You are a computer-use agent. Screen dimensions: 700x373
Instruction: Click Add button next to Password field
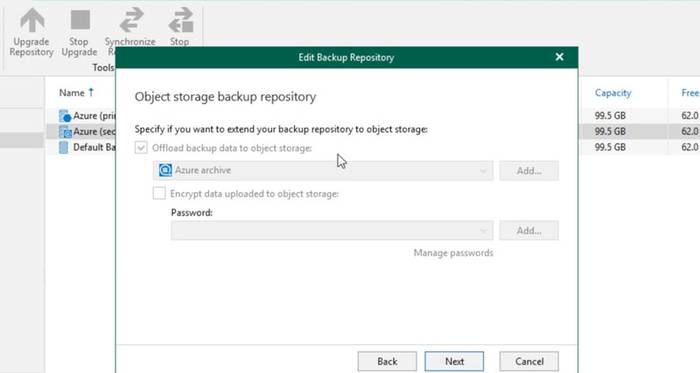(529, 231)
